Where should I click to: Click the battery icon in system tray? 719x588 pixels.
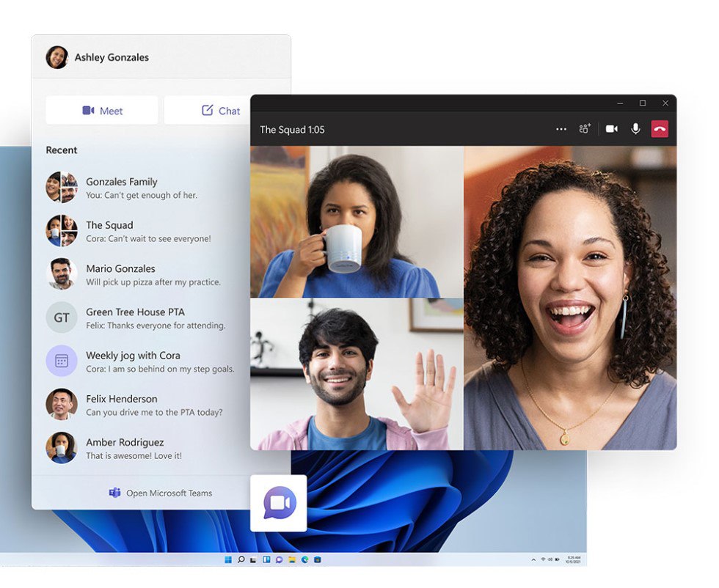(x=557, y=559)
